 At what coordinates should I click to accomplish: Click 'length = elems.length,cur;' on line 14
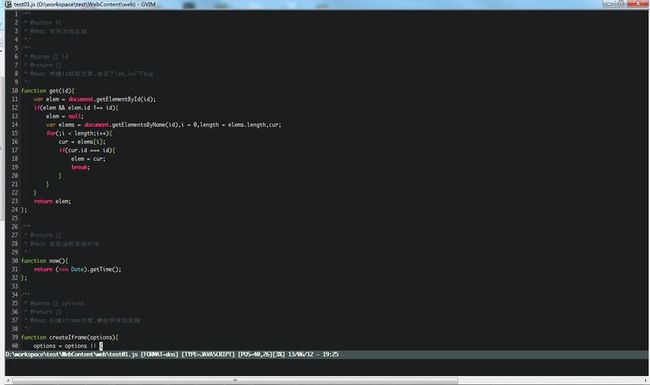click(241, 125)
